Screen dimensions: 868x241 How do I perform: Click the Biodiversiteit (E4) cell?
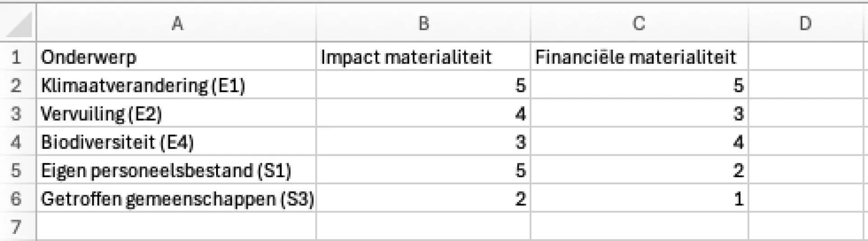point(176,142)
